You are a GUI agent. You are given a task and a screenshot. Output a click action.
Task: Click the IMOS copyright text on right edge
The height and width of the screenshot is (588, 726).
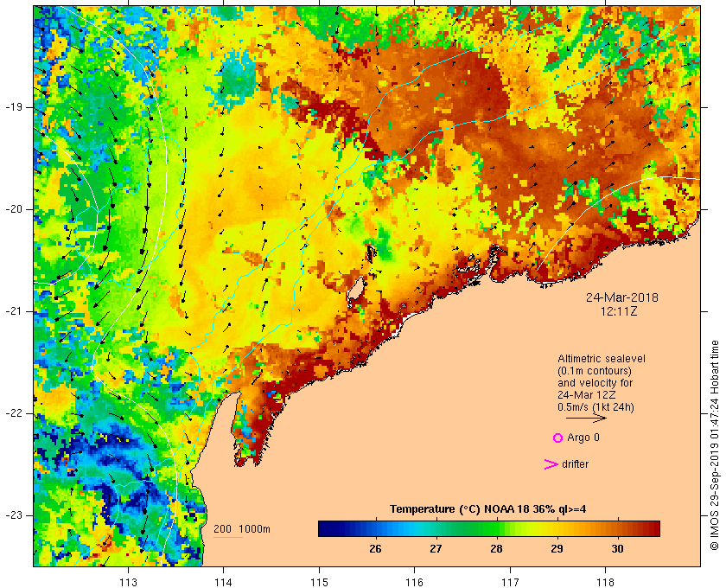[715, 445]
